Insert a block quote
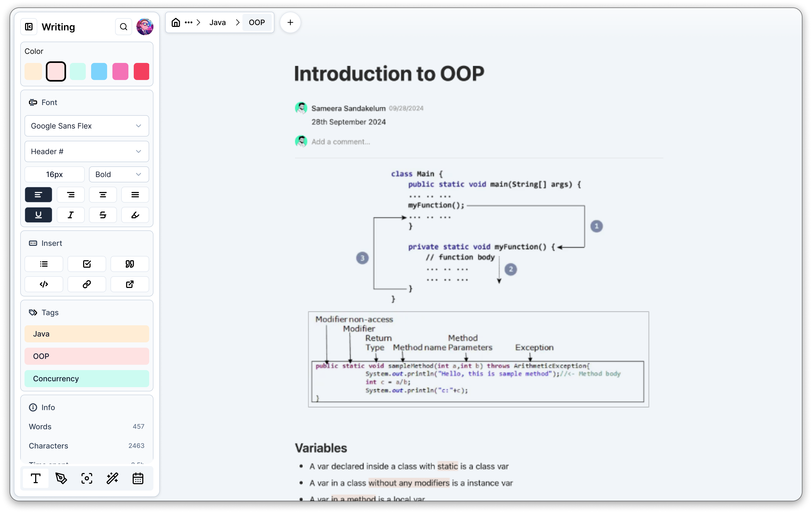 pos(130,264)
